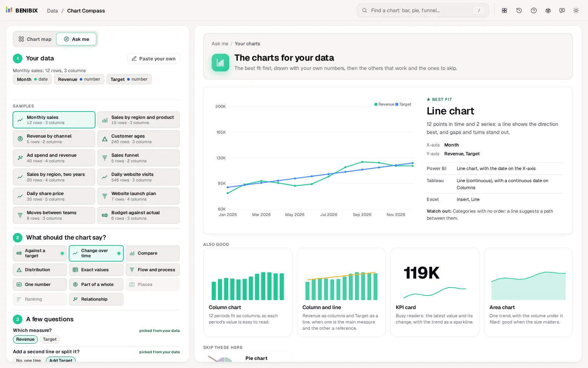The image size is (588, 368).
Task: Toggle the Part of a whole intent
Action: [96, 284]
